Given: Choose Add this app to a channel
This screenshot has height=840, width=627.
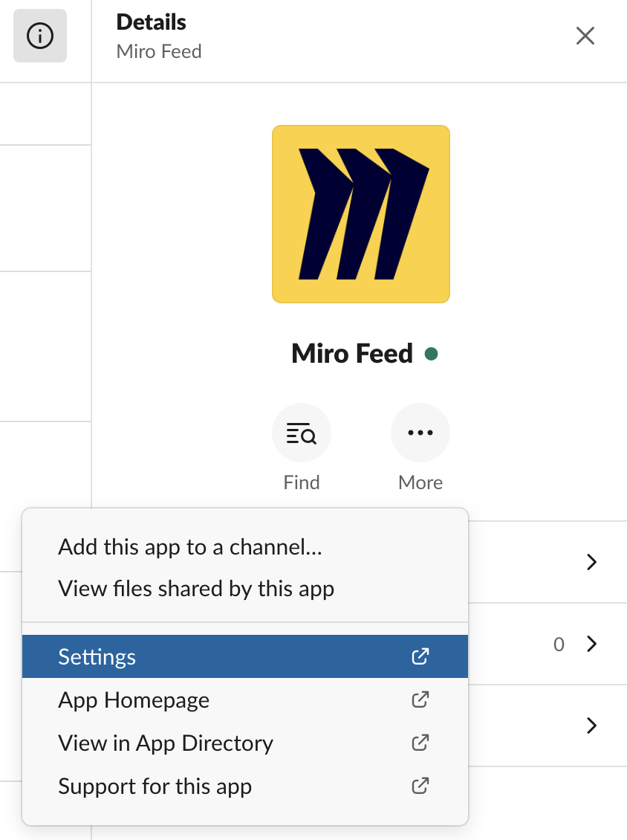Looking at the screenshot, I should [x=189, y=547].
